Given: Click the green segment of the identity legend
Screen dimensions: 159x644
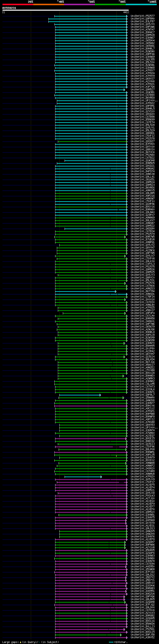Looking at the screenshot, I should [110, 4].
